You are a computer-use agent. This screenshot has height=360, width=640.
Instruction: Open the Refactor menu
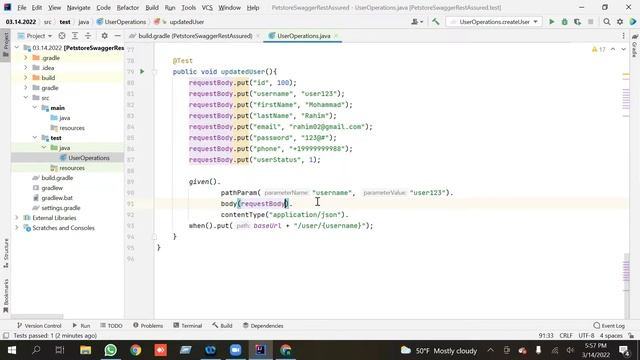coord(128,7)
